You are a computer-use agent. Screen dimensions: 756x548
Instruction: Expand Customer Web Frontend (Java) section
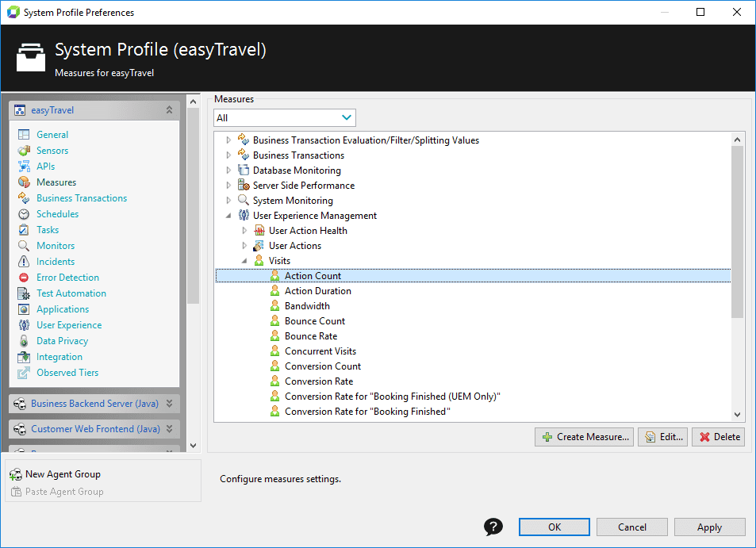pyautogui.click(x=169, y=428)
